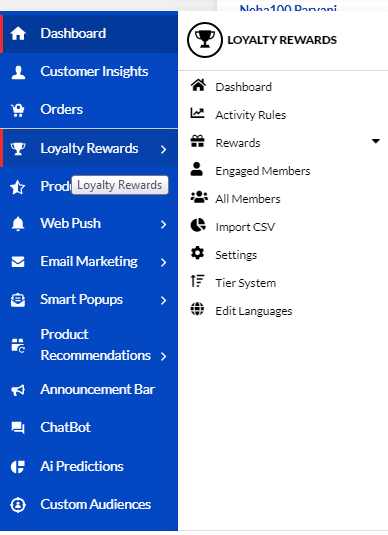
Task: Open Settings in the submenu
Action: (236, 255)
